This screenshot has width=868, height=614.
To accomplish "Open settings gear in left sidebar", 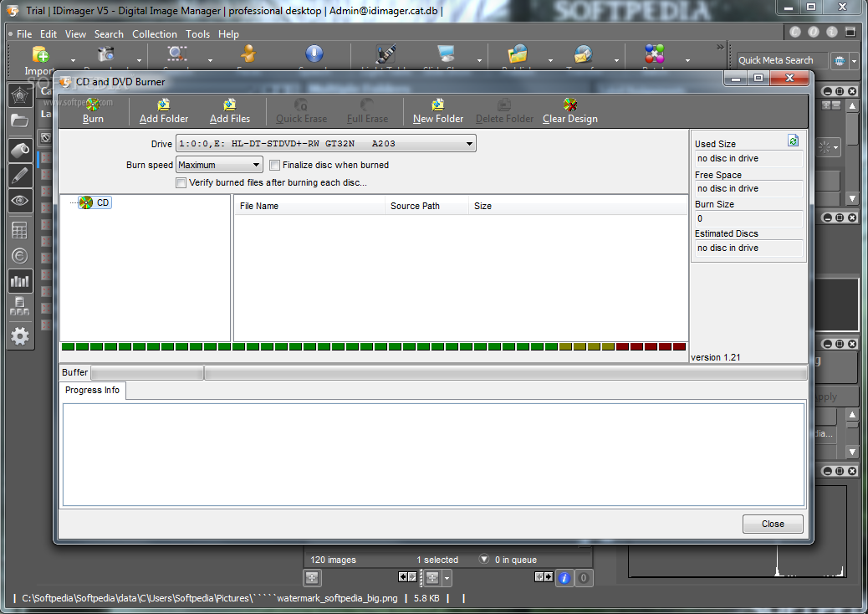I will click(x=20, y=336).
